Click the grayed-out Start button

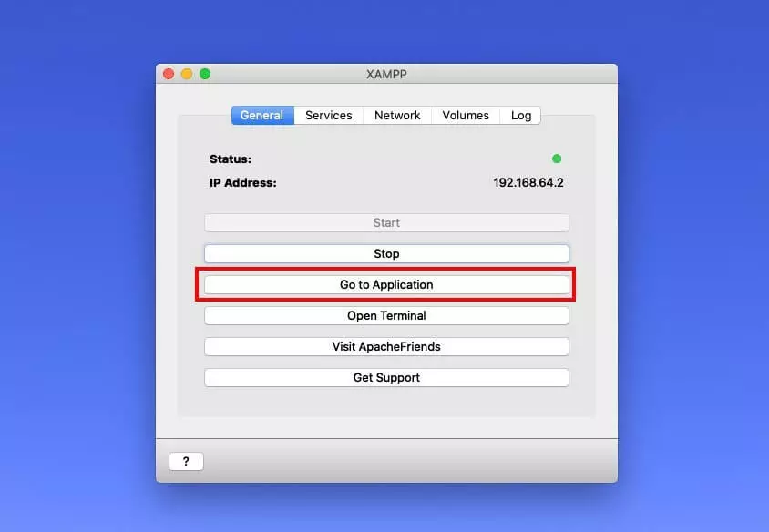[386, 222]
